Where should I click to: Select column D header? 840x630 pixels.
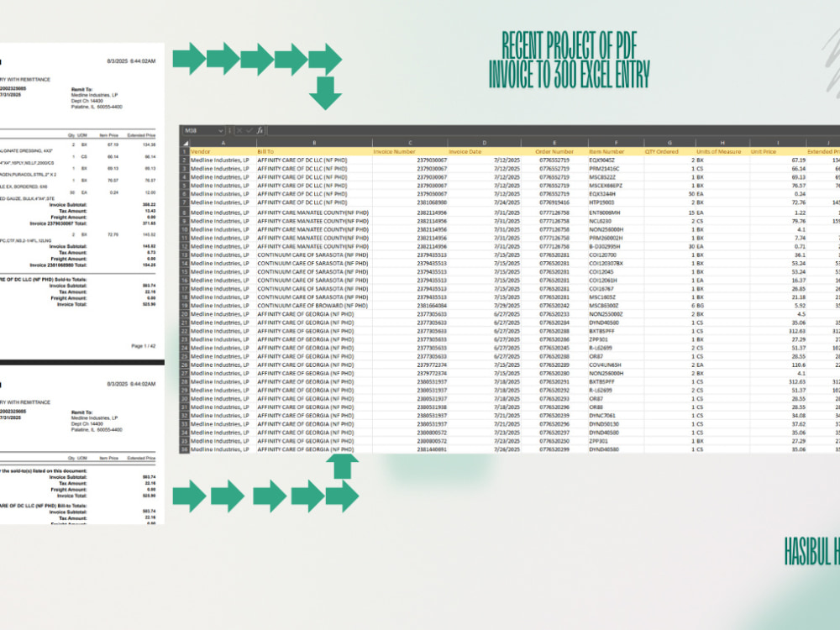click(485, 143)
